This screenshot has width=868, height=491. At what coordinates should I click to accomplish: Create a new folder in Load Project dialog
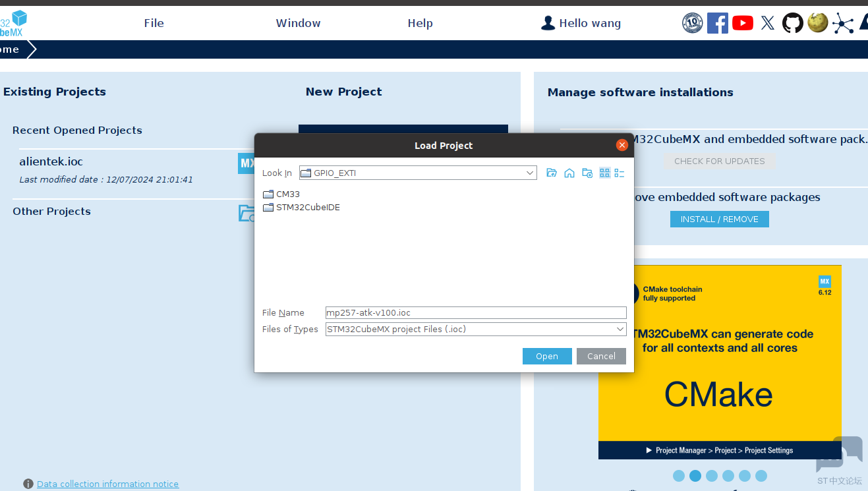(587, 173)
